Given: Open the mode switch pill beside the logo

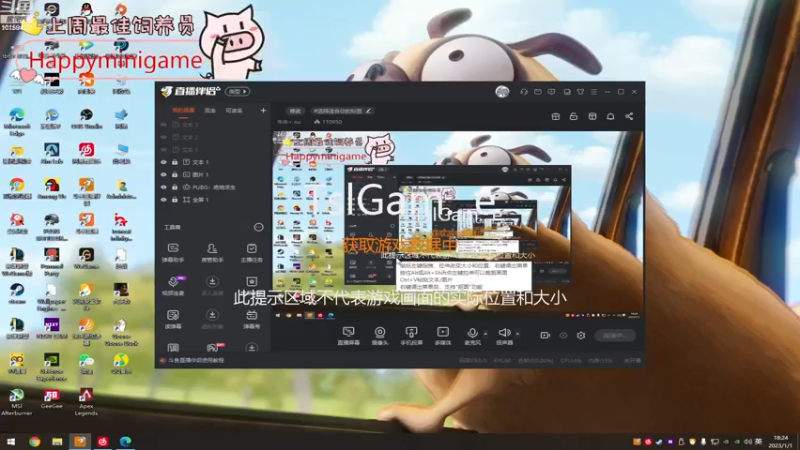Looking at the screenshot, I should pos(237,91).
